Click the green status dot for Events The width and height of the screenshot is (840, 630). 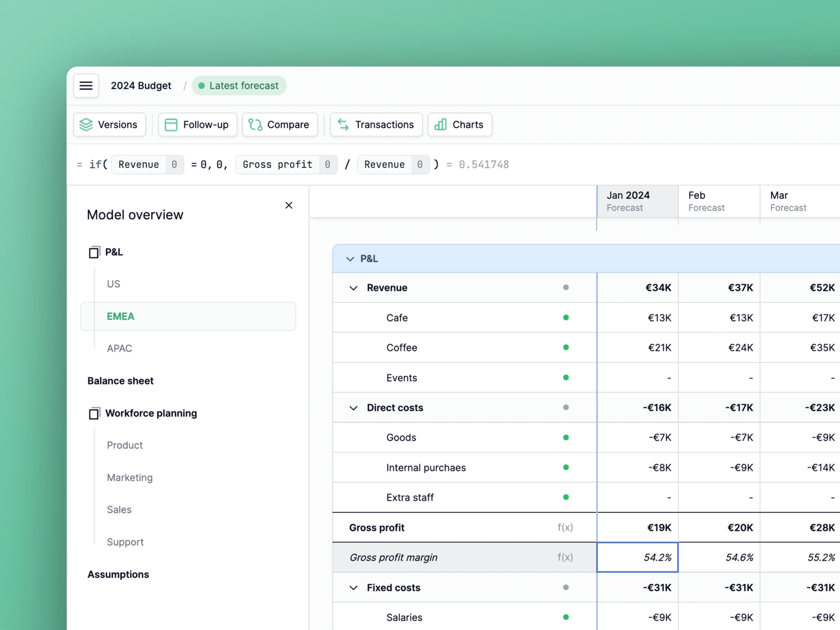coord(566,377)
